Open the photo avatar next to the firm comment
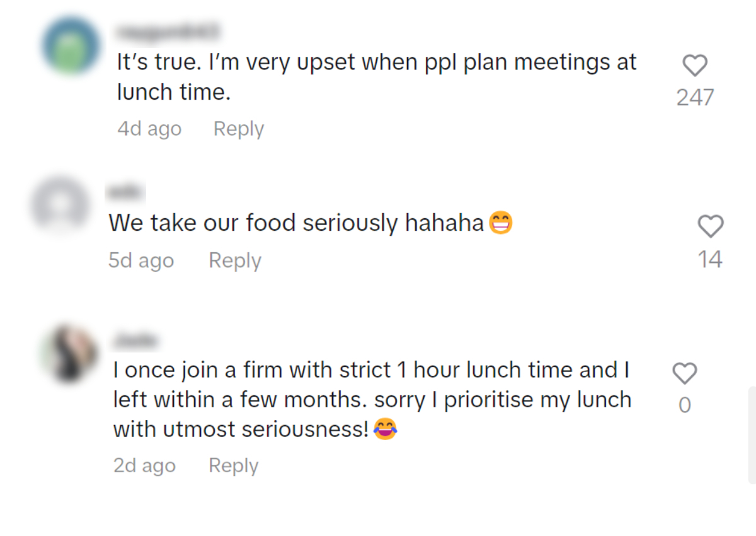Screen dimensions: 756x536 [68, 354]
